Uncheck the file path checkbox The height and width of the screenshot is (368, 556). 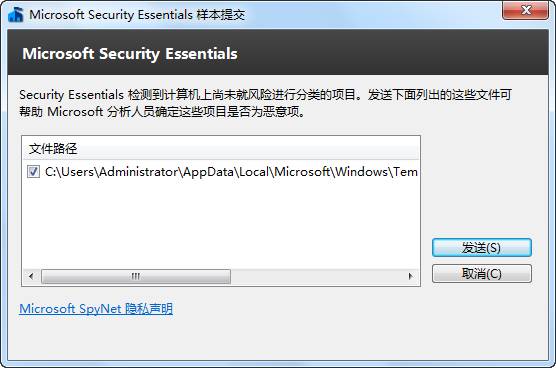click(33, 172)
